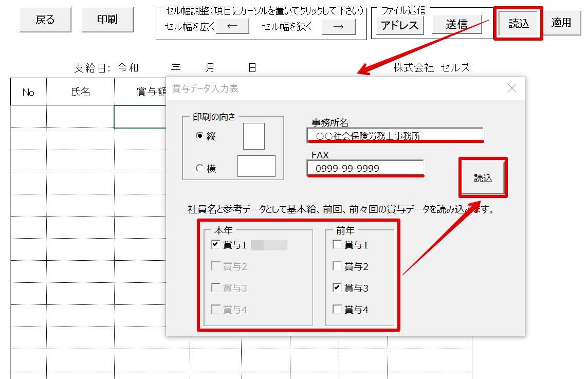Image resolution: width=588 pixels, height=379 pixels.
Task: Uncheck 本年 賞与1 checkbox
Action: 216,245
